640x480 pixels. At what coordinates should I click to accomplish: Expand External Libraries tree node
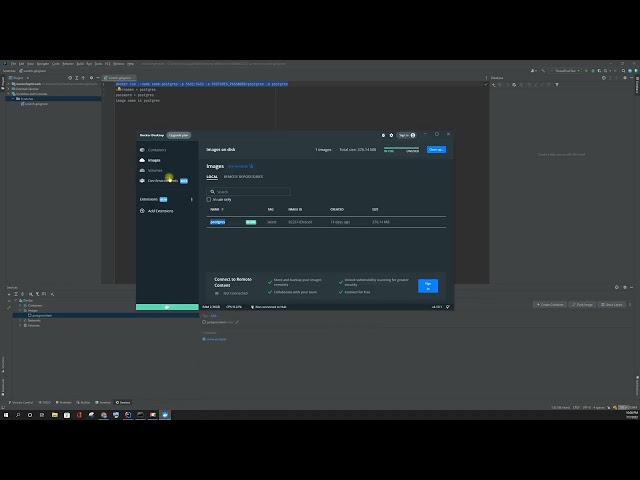9,89
